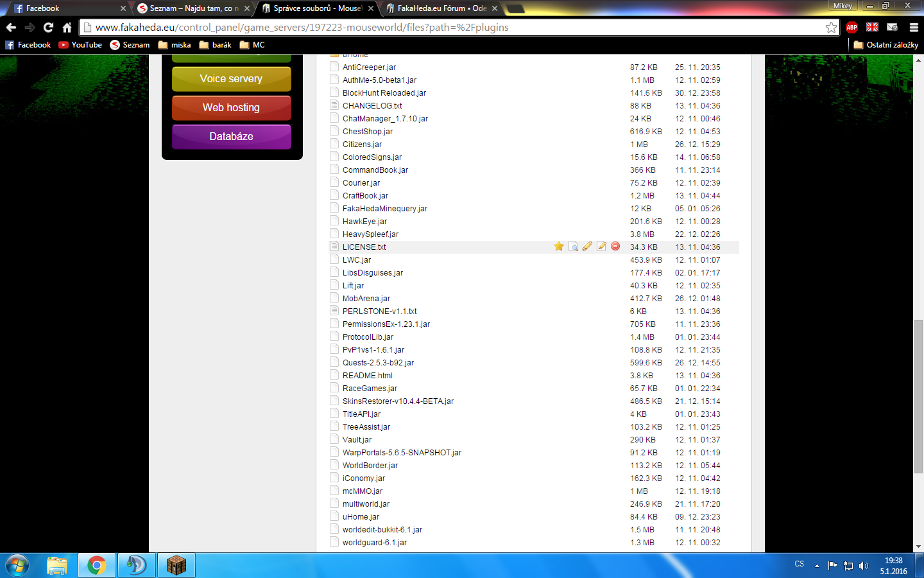The width and height of the screenshot is (924, 578).
Task: Open the Minecraft icon in the taskbar
Action: click(176, 565)
